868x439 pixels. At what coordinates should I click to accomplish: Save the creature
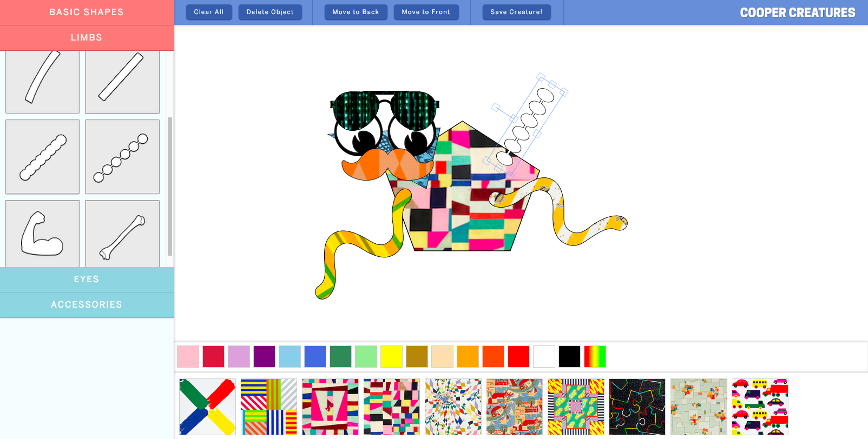pos(516,12)
